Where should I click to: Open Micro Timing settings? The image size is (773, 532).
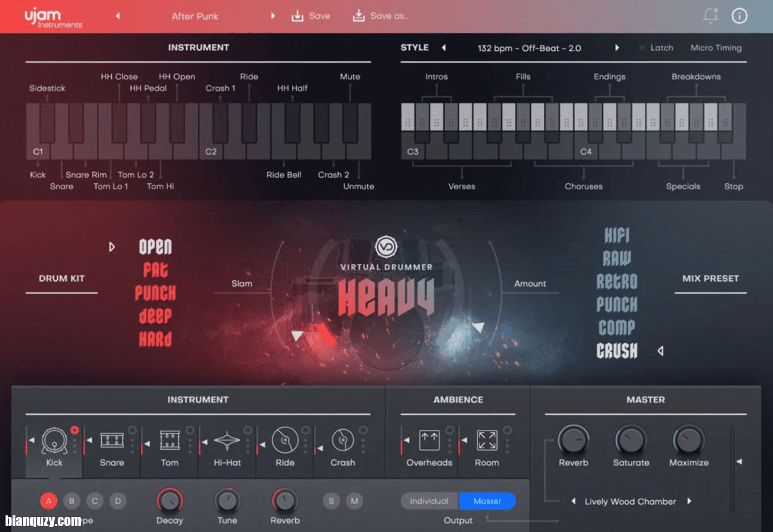tap(716, 48)
